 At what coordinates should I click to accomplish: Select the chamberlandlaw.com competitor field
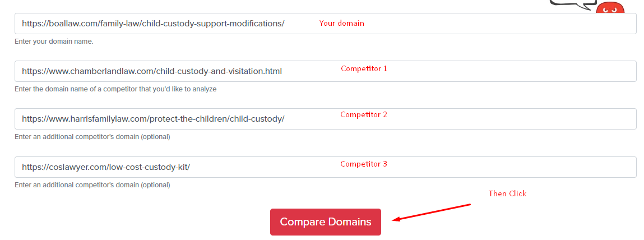click(x=325, y=71)
